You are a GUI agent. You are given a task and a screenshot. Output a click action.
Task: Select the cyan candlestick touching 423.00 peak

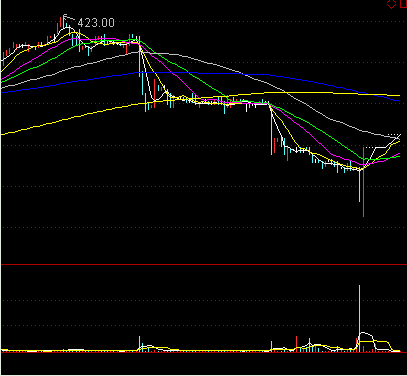coord(64,23)
